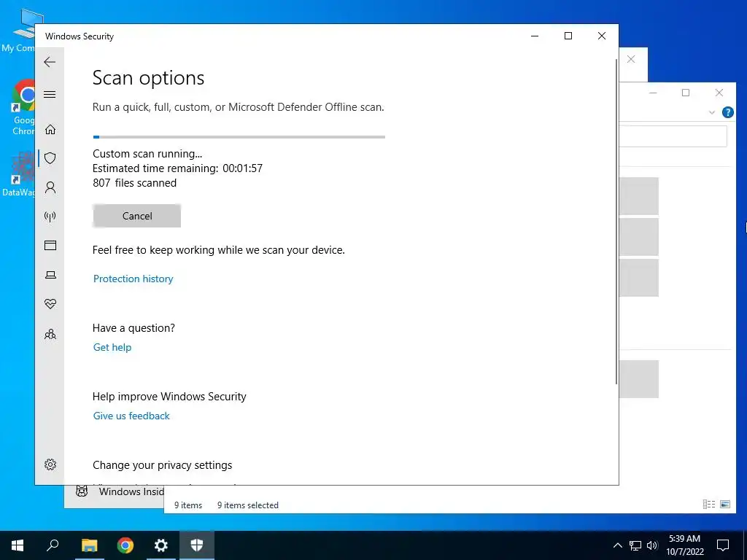Click File Explorer search box

click(x=673, y=136)
